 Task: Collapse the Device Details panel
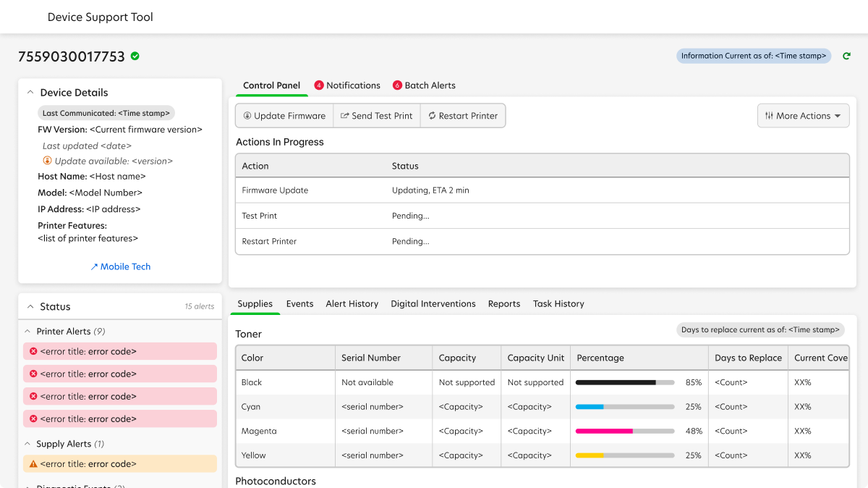pyautogui.click(x=30, y=92)
